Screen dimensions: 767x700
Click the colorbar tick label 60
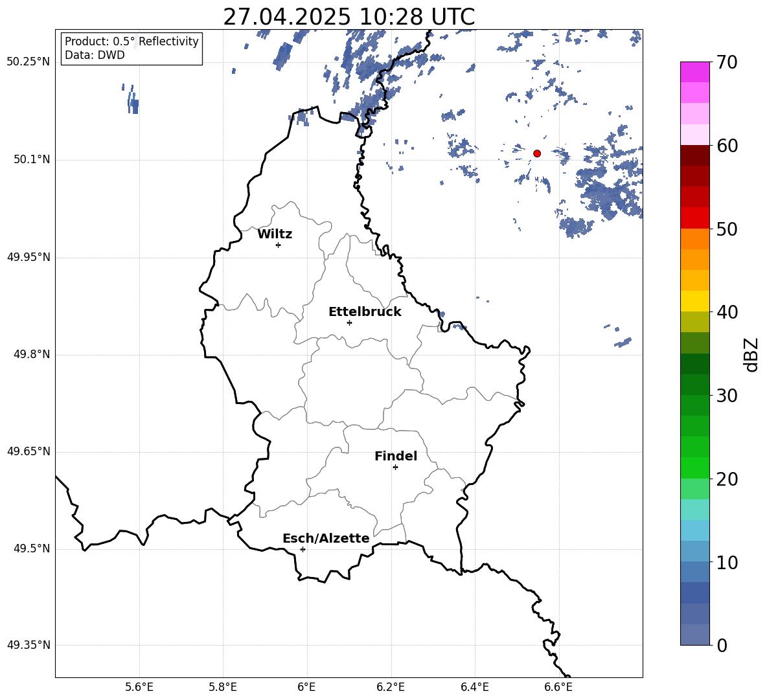(x=727, y=146)
